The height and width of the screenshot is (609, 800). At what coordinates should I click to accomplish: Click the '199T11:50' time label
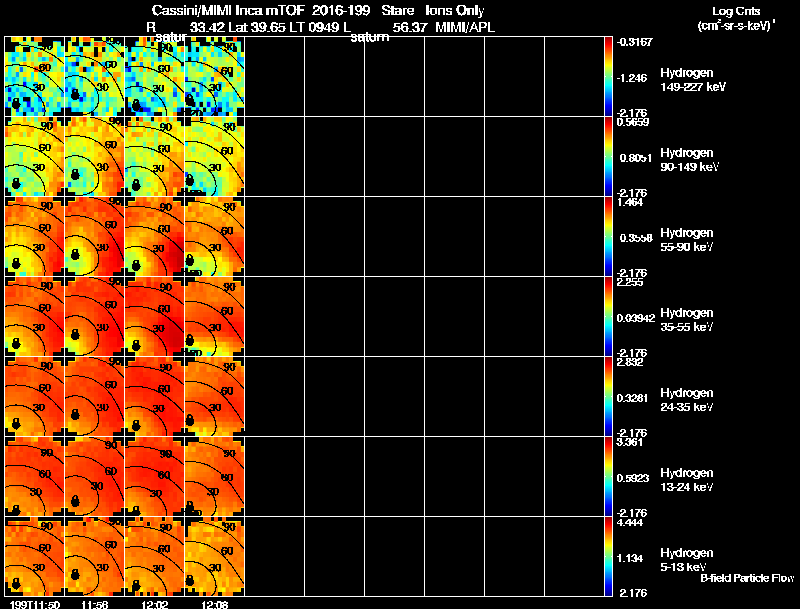(34, 604)
